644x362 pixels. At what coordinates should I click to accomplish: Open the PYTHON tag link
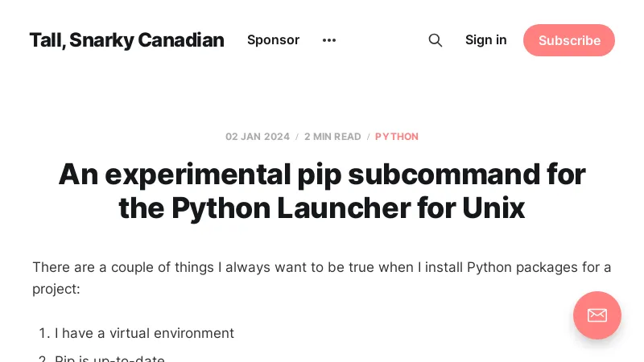click(x=397, y=137)
